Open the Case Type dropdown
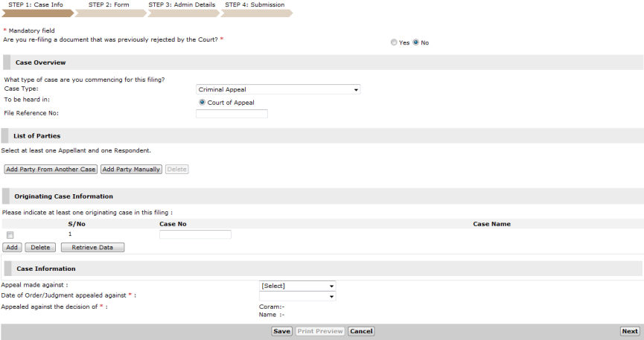 pyautogui.click(x=278, y=89)
